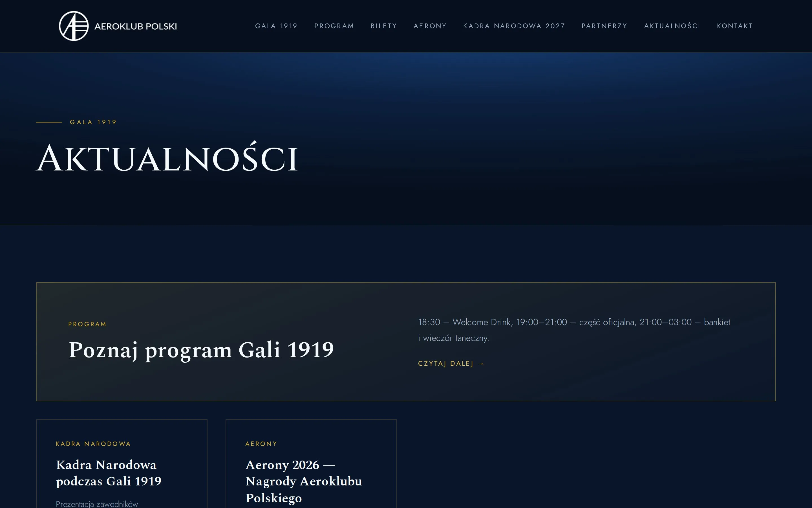Viewport: 812px width, 508px height.
Task: Click the 'Prezentacja zawodników' excerpt text
Action: pyautogui.click(x=97, y=504)
